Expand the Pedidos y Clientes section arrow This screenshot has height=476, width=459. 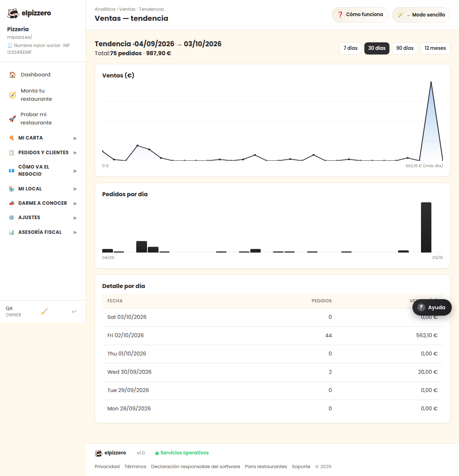(x=75, y=153)
